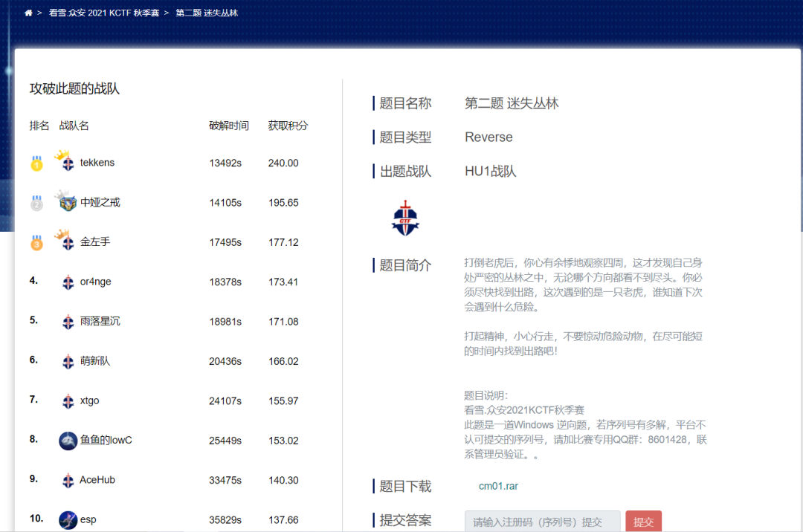Focus the serial number input field
Image resolution: width=803 pixels, height=532 pixels.
tap(542, 522)
